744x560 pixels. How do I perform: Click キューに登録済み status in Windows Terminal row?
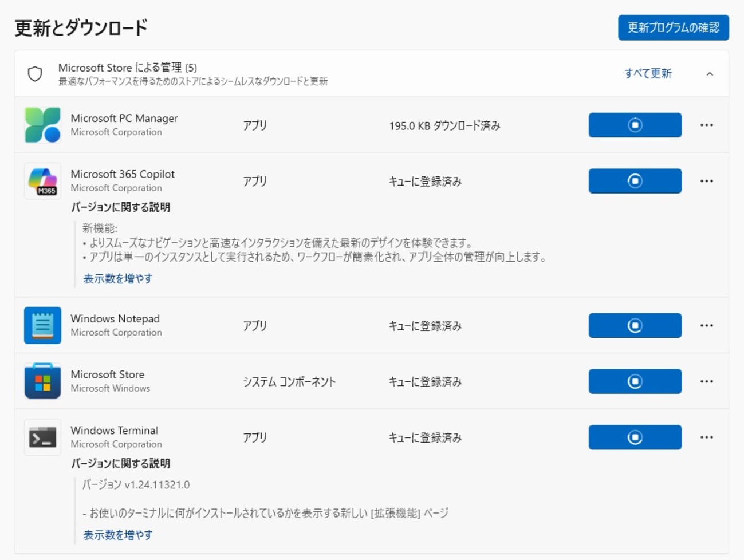coord(425,438)
